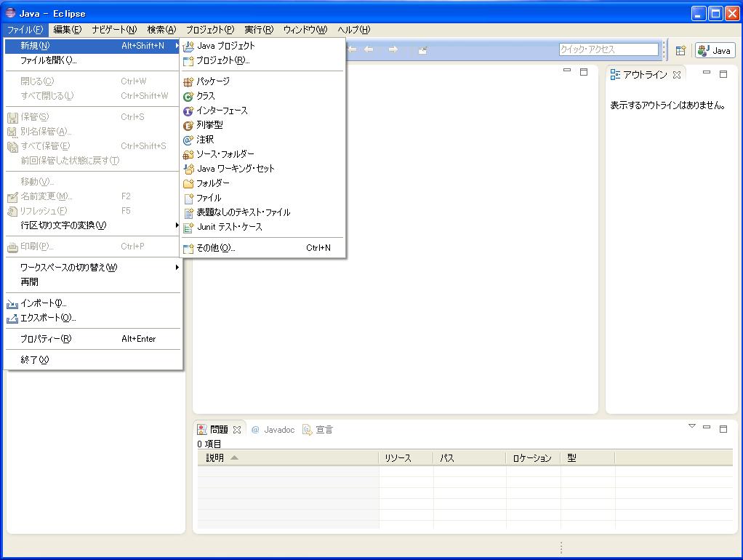
Task: Create a new Java プロジェクト
Action: [x=262, y=46]
